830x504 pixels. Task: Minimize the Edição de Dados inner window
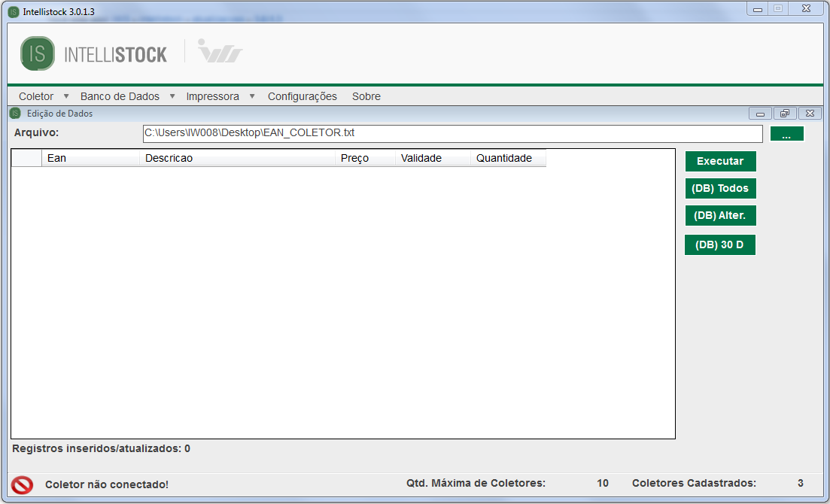[x=760, y=114]
